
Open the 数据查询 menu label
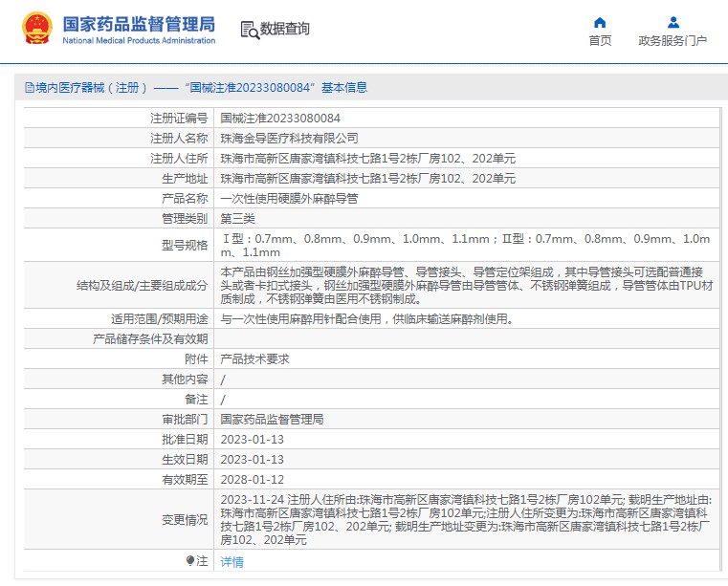click(285, 30)
